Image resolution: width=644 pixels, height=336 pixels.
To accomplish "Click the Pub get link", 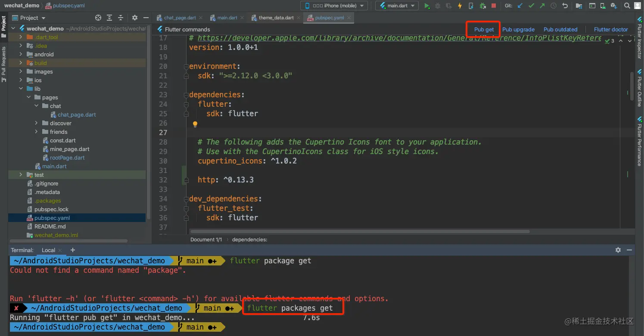I will click(x=484, y=29).
